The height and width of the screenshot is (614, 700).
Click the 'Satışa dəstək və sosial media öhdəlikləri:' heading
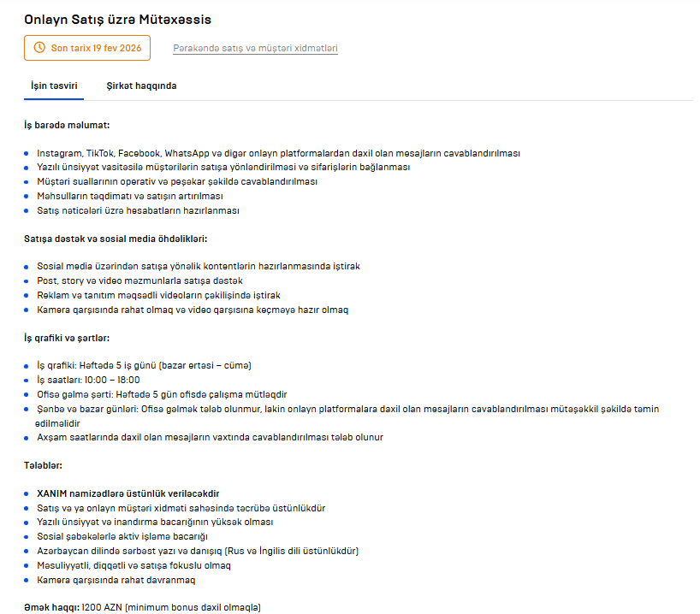116,239
